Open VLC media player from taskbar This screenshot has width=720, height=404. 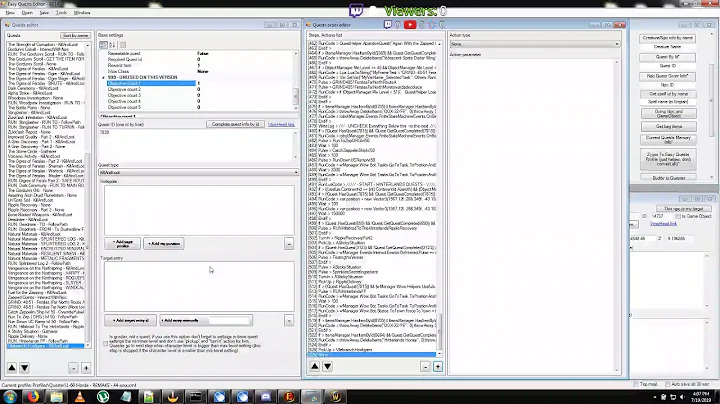[x=80, y=397]
